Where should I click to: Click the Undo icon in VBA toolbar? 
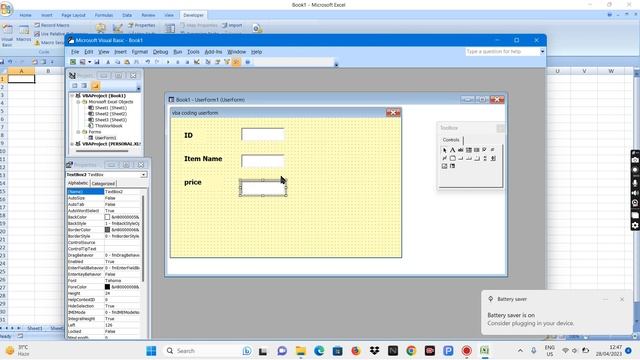click(147, 62)
